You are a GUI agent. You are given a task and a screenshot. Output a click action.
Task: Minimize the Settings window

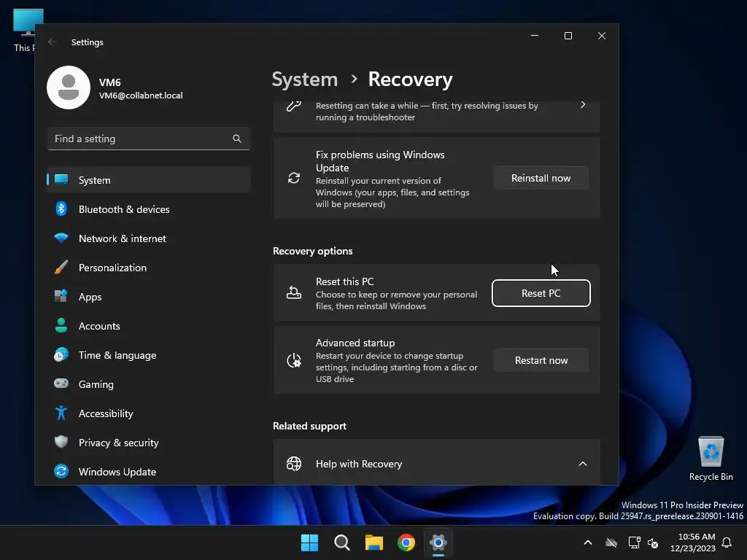[x=535, y=36]
